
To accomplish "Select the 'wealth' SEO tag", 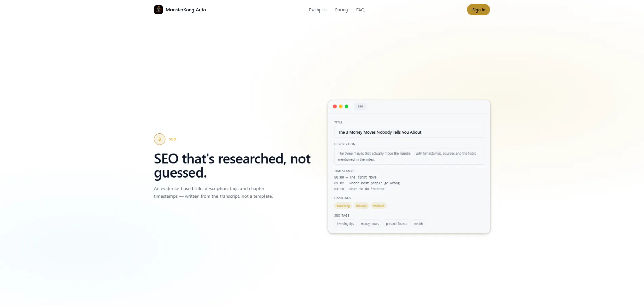I will [418, 224].
